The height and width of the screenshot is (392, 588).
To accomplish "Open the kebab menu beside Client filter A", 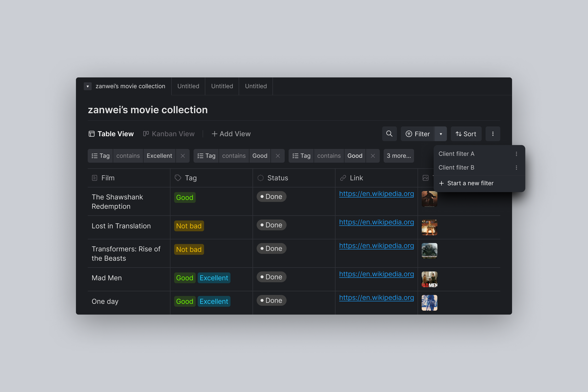I will point(516,154).
